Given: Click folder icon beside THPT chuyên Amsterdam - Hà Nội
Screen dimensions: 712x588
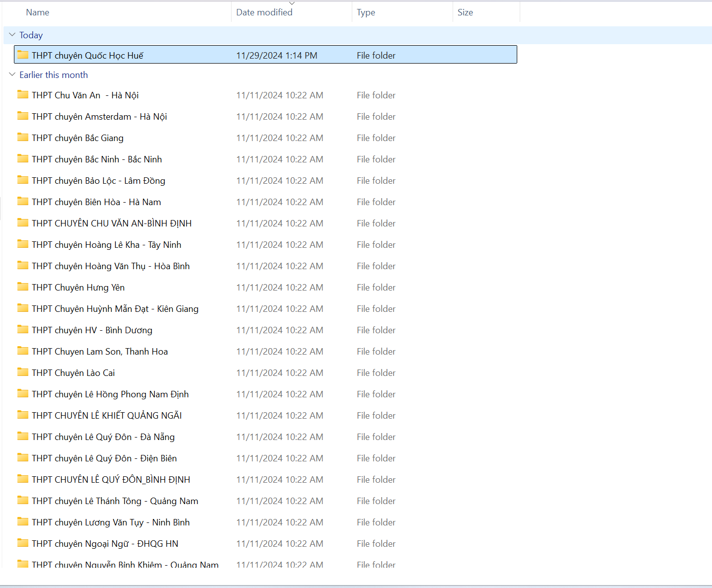Looking at the screenshot, I should click(23, 116).
